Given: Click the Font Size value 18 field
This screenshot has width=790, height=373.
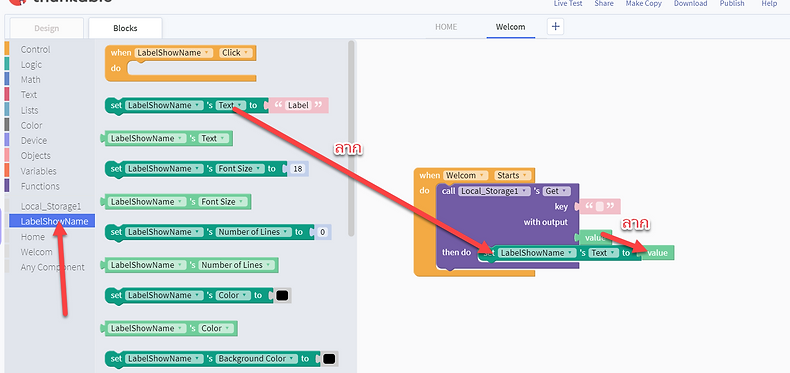Looking at the screenshot, I should pyautogui.click(x=298, y=169).
